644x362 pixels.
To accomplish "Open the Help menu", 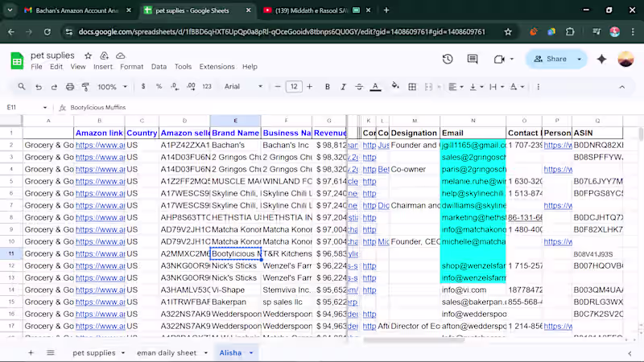I will tap(250, 67).
